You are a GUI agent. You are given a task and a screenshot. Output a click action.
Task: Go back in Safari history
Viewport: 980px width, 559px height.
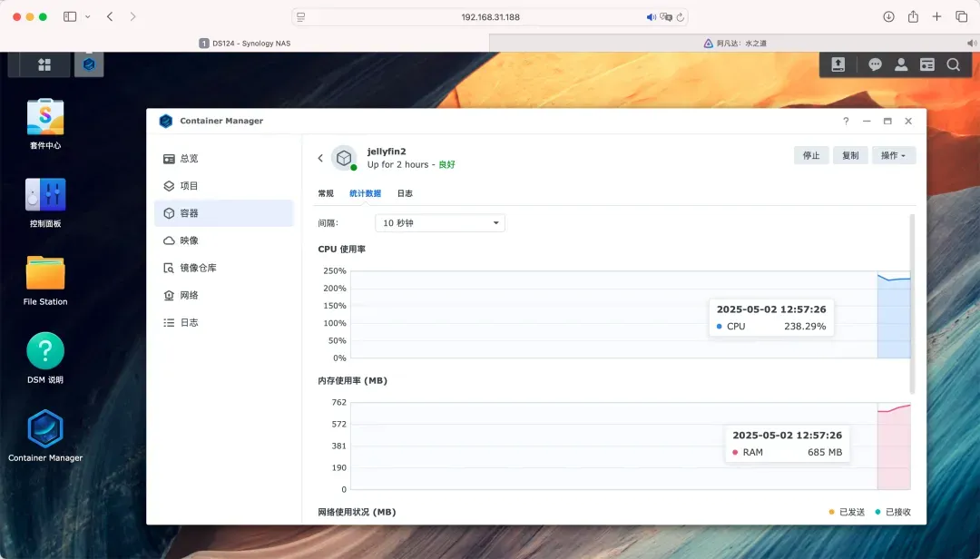pyautogui.click(x=110, y=17)
